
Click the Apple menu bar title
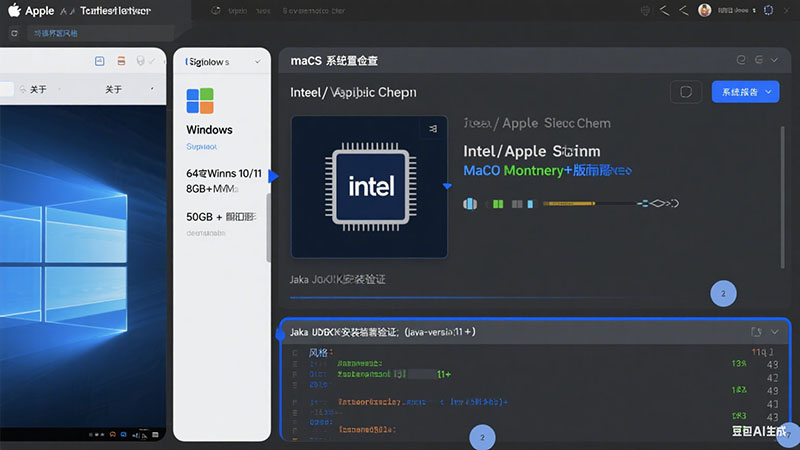(39, 10)
